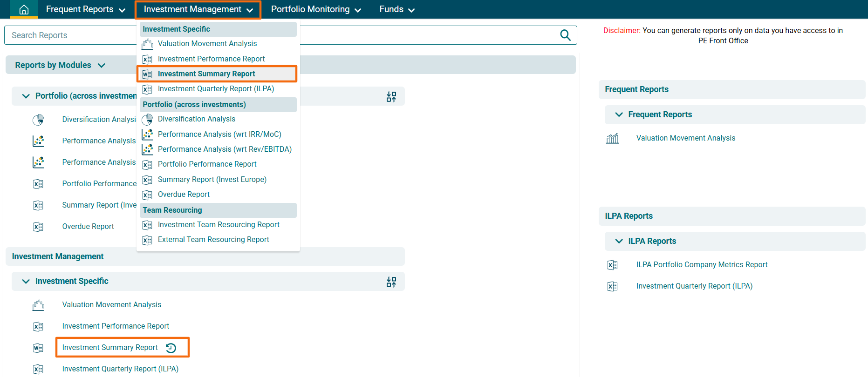Click the home icon in navigation bar
This screenshot has width=868, height=377.
(x=24, y=10)
